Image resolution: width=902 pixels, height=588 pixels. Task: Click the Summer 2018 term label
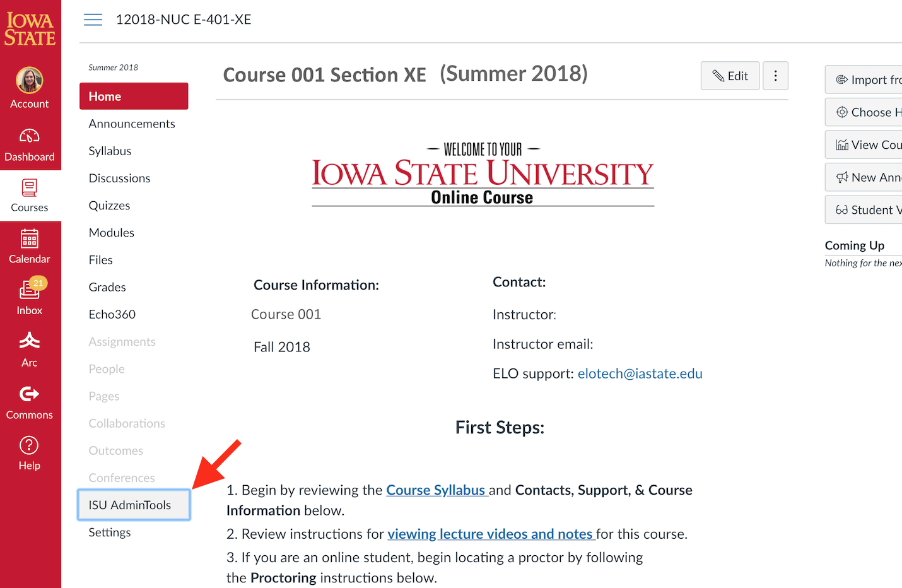click(x=113, y=68)
